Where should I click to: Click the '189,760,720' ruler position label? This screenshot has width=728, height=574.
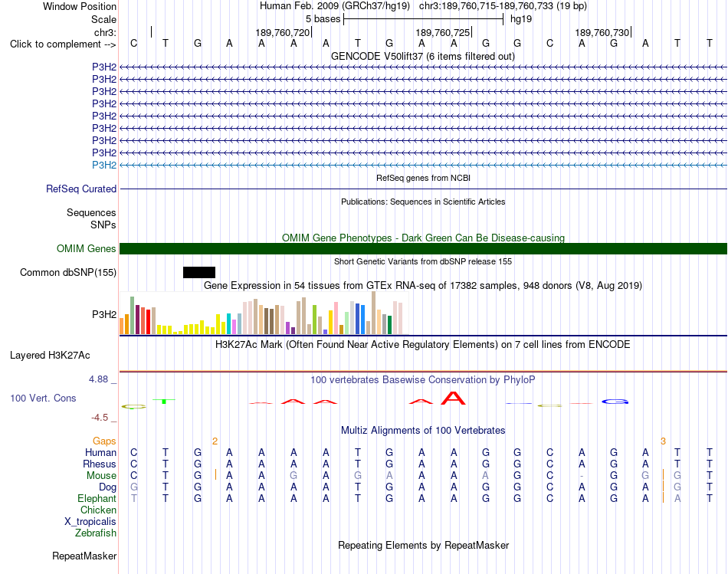pyautogui.click(x=282, y=32)
